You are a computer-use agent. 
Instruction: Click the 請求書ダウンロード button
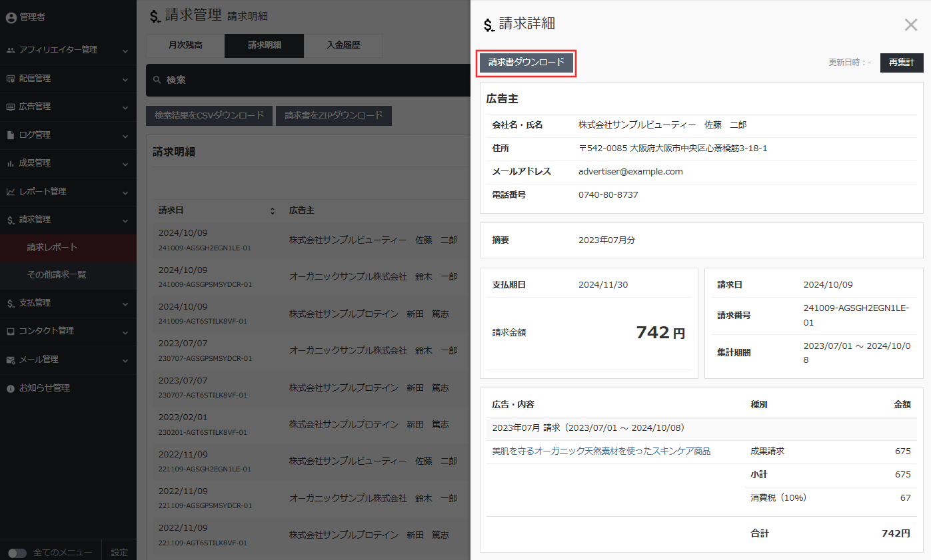pyautogui.click(x=526, y=63)
